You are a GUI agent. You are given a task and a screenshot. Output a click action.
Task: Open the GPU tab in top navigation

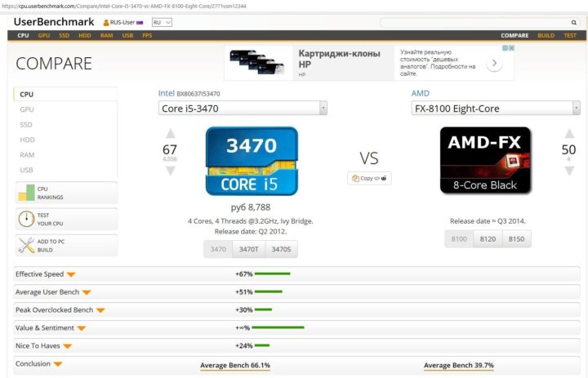pyautogui.click(x=43, y=36)
